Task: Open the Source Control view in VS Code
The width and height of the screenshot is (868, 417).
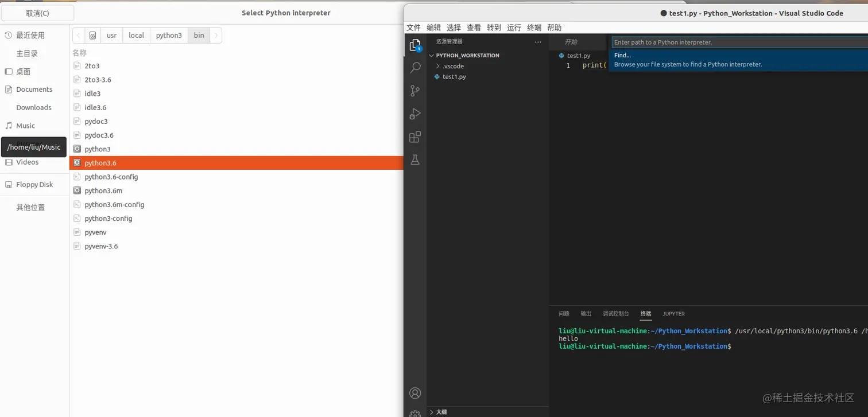Action: point(415,91)
